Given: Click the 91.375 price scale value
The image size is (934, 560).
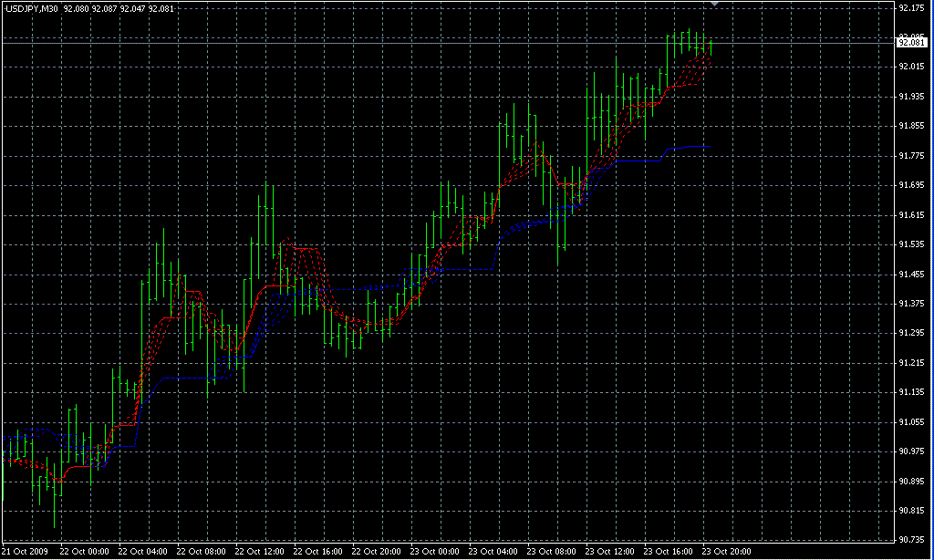Looking at the screenshot, I should pos(911,304).
